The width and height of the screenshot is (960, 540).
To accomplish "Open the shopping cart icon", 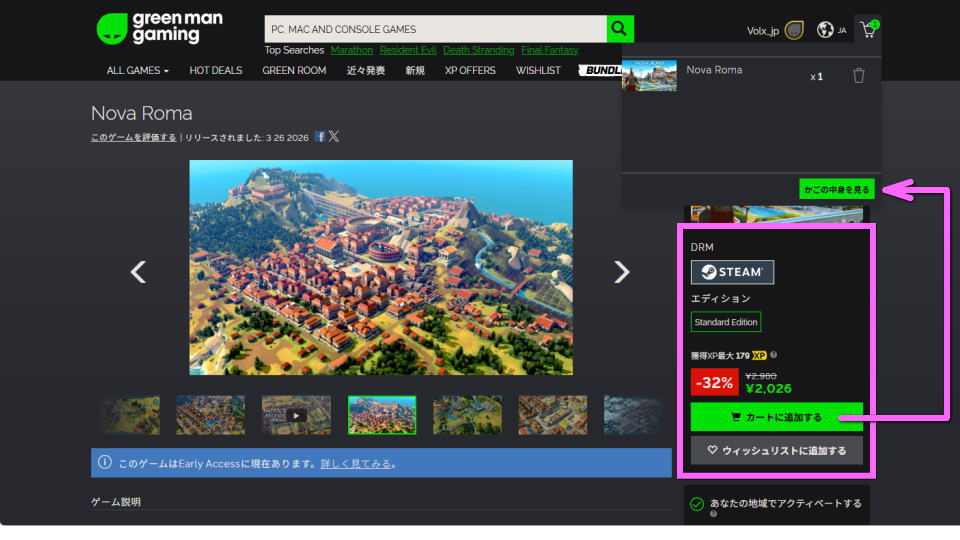I will coord(867,30).
